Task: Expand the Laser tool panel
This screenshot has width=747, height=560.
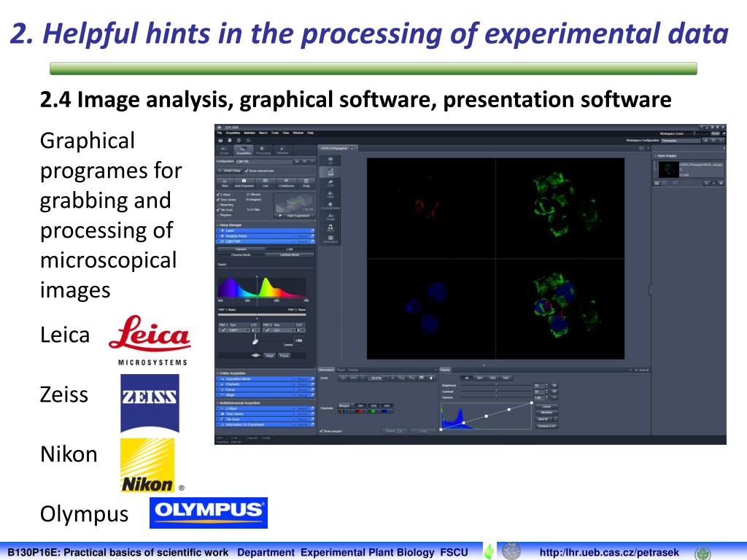Action: point(218,230)
